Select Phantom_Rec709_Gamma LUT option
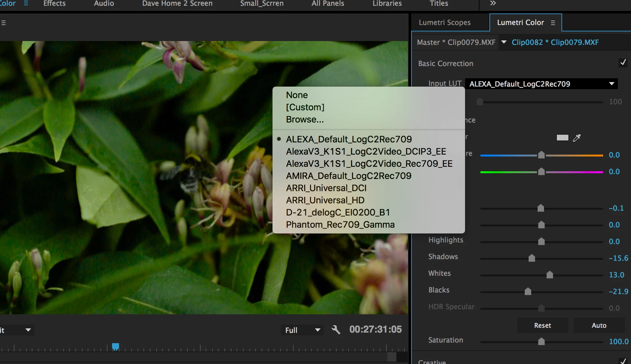This screenshot has width=631, height=364. (x=340, y=224)
